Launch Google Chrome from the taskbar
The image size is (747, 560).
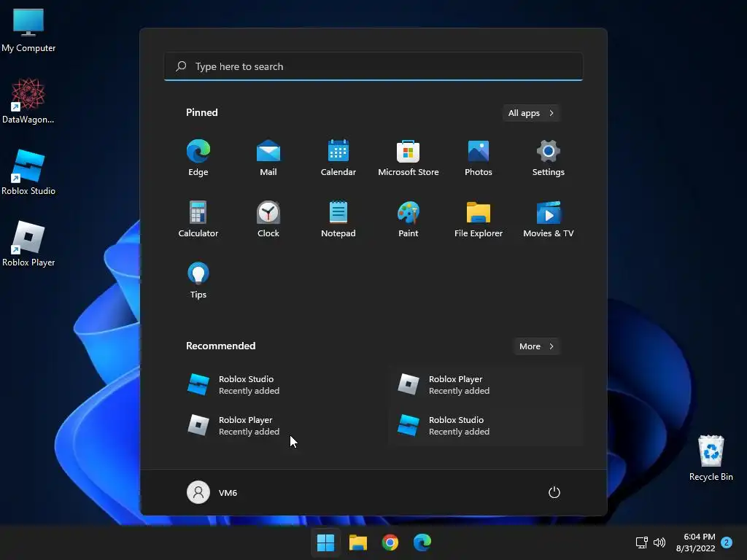[390, 542]
